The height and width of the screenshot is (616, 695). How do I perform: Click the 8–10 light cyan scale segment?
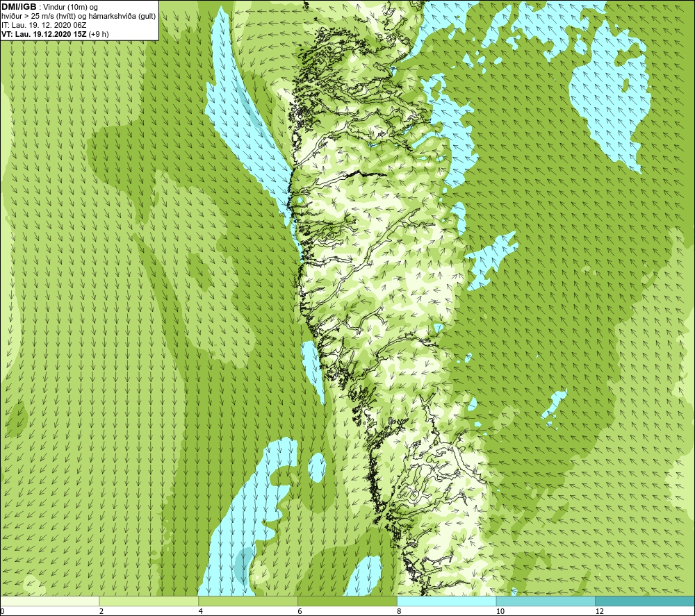coord(447,601)
